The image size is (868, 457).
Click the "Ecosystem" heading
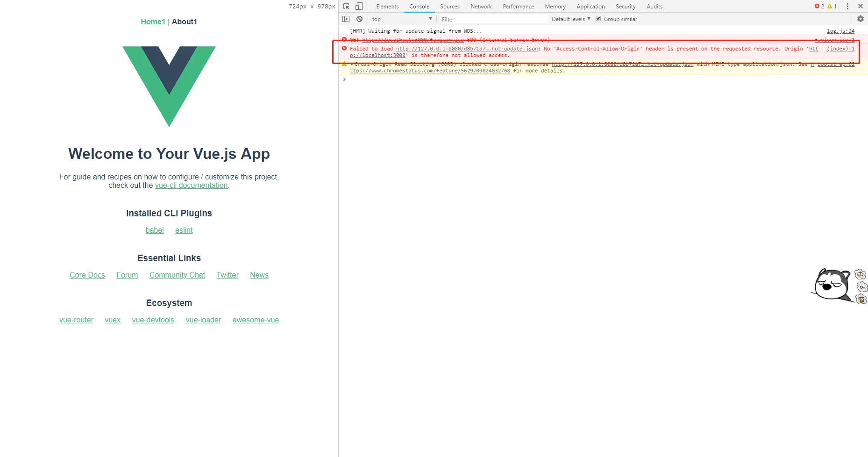pyautogui.click(x=169, y=303)
